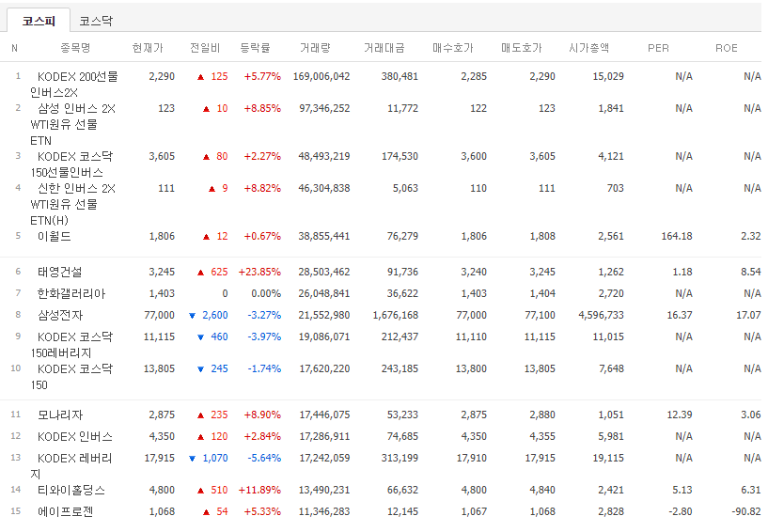Click the 164.18 PER value for 이월드
Screen dimensions: 768x532
pos(677,236)
